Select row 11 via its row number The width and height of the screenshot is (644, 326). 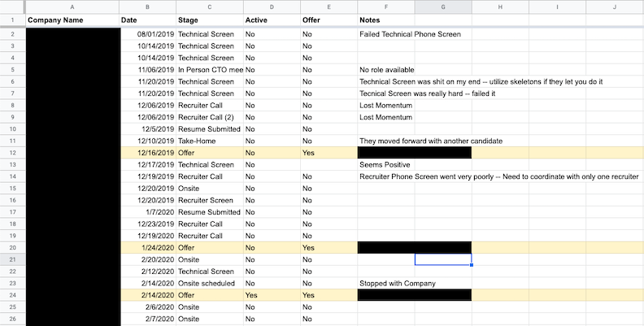pos(12,141)
